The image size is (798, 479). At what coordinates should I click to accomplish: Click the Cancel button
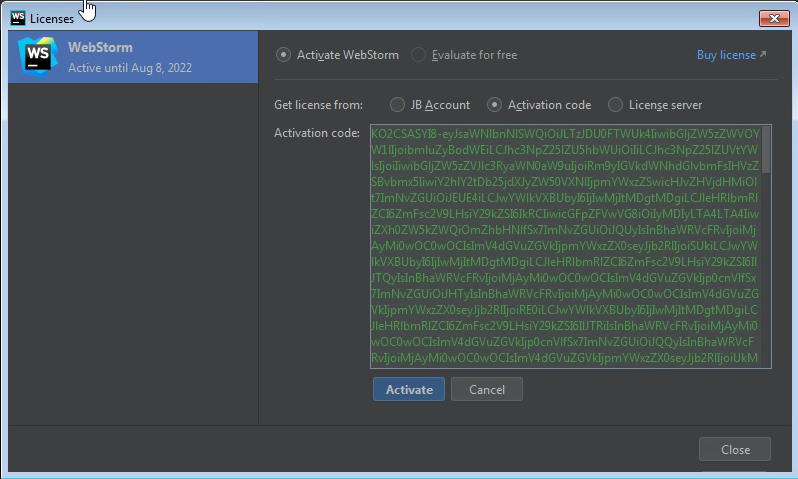487,389
